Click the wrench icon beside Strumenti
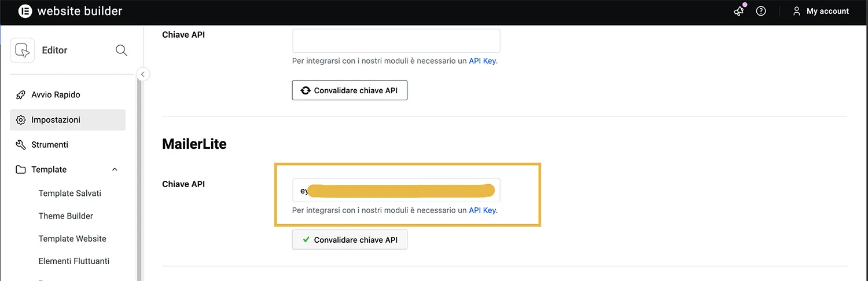The width and height of the screenshot is (868, 281). point(21,144)
